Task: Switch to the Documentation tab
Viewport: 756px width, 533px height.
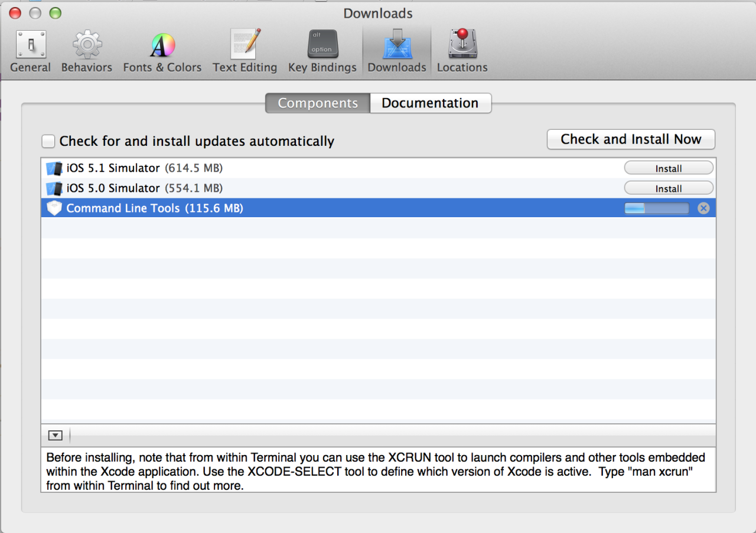Action: point(431,103)
